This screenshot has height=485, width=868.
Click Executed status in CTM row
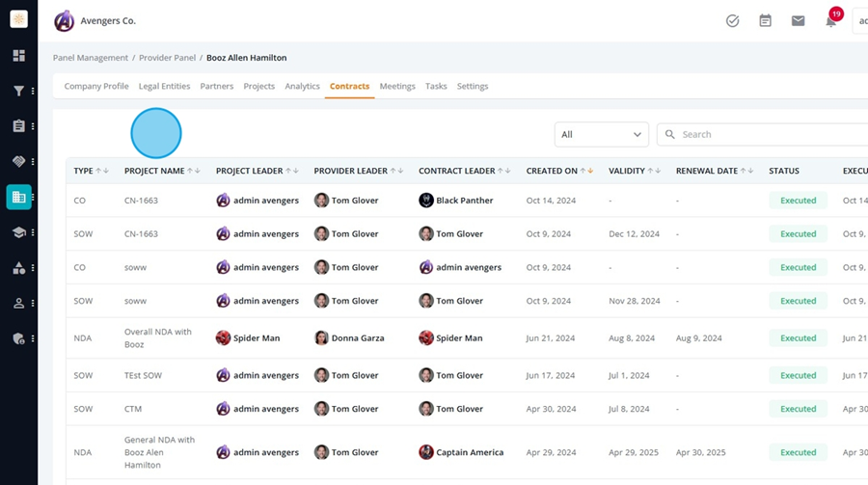point(799,409)
